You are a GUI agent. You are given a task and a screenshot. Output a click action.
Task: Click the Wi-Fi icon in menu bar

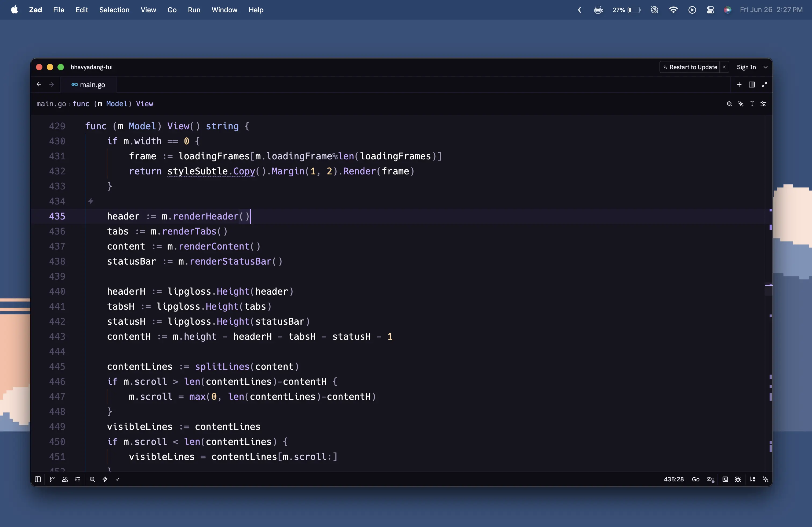tap(673, 10)
